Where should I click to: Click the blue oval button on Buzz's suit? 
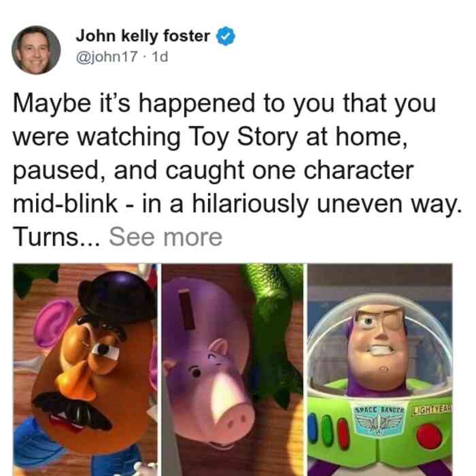313,427
